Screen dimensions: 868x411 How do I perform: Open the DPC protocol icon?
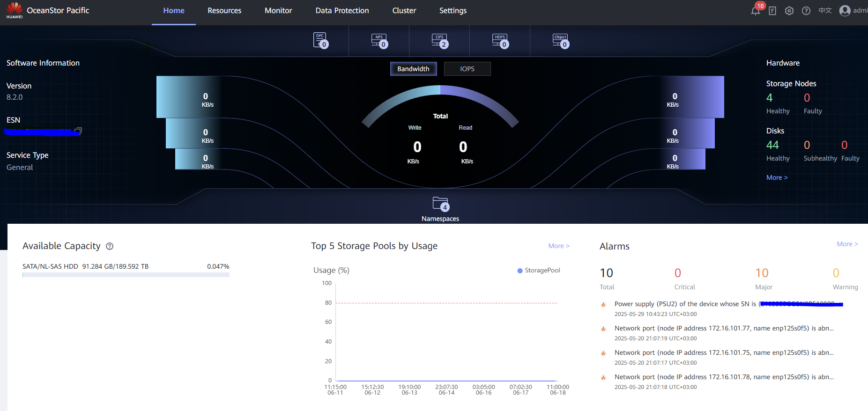(321, 41)
